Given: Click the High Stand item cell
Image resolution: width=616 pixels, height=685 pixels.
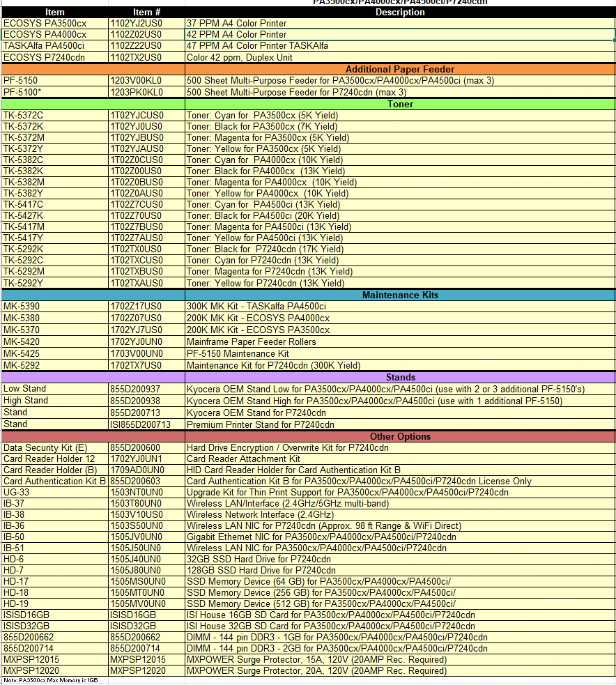Looking at the screenshot, I should pyautogui.click(x=54, y=401).
